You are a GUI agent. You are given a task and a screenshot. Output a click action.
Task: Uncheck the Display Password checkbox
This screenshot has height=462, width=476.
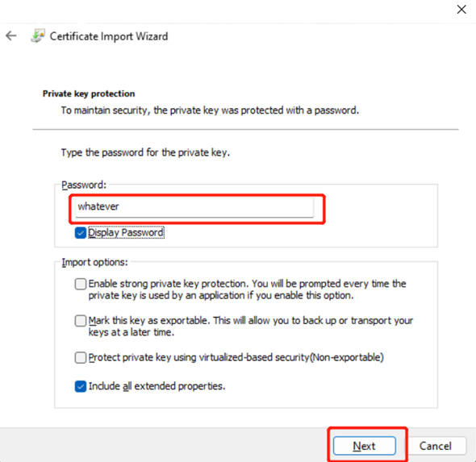81,233
